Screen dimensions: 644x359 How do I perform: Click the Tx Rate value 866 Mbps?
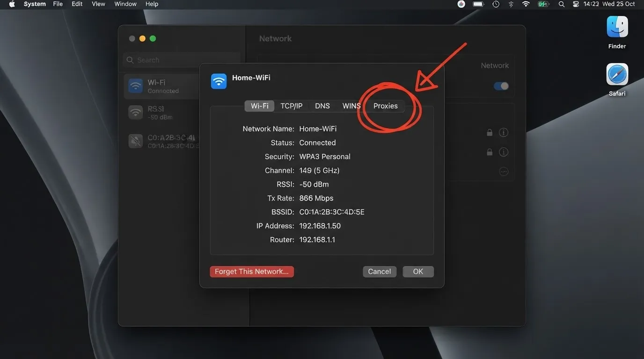316,198
